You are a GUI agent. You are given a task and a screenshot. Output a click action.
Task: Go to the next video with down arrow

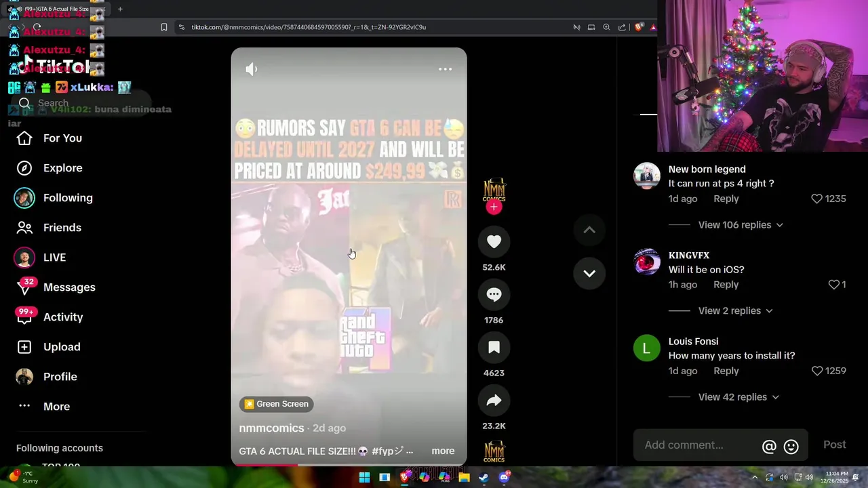tap(589, 274)
